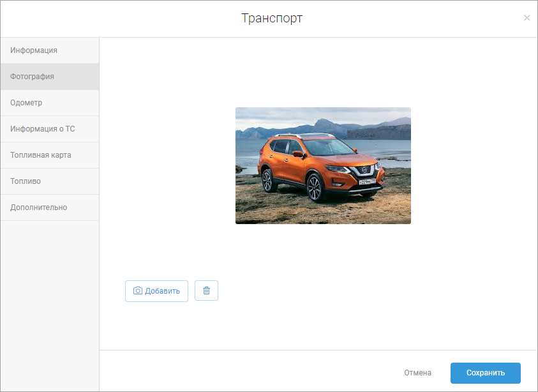The height and width of the screenshot is (392, 538).
Task: Open the Информация tab
Action: tap(34, 50)
